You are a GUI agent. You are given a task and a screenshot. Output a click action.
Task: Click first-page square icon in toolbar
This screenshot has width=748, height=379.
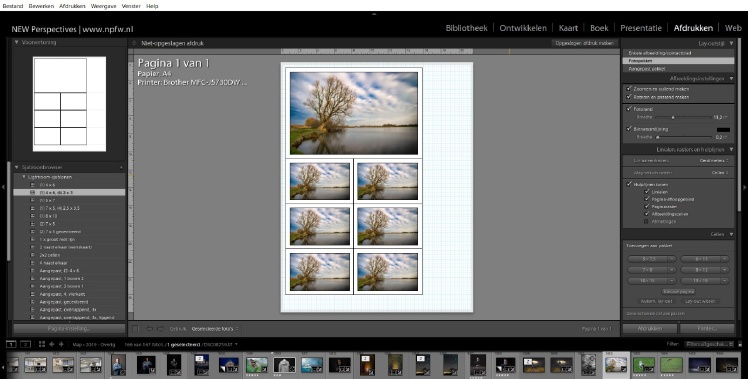pos(135,328)
